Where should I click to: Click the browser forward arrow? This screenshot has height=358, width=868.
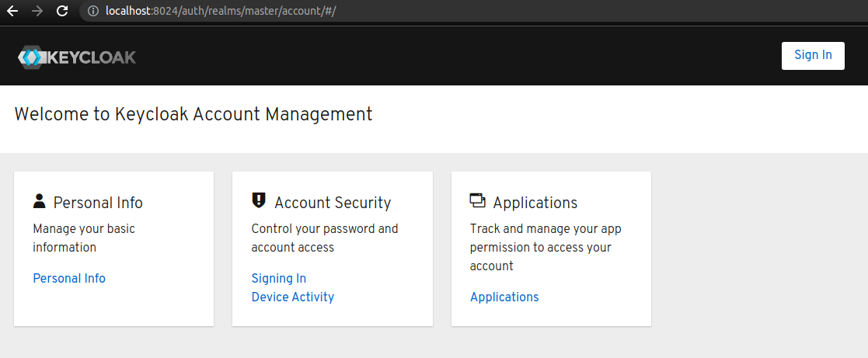click(37, 11)
